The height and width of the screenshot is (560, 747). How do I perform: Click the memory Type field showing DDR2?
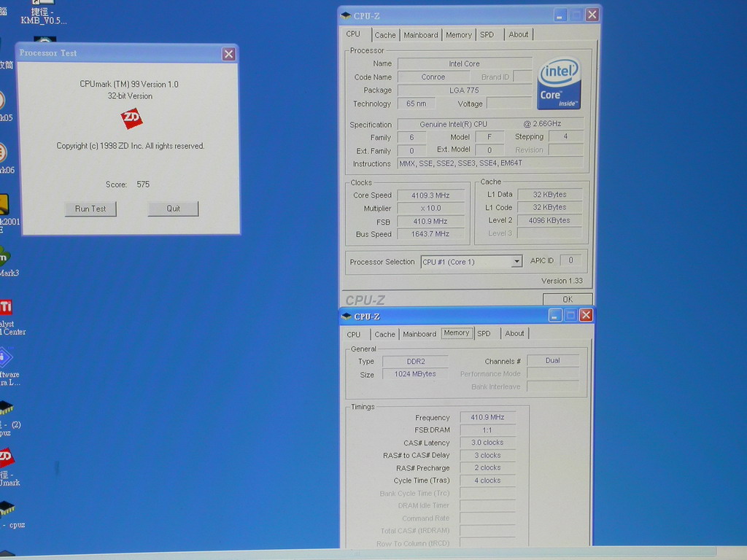[x=415, y=362]
